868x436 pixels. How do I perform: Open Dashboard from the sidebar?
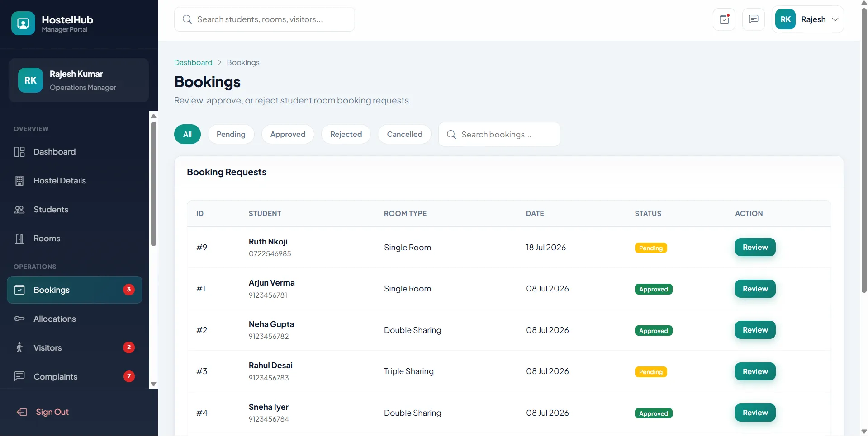(x=75, y=152)
